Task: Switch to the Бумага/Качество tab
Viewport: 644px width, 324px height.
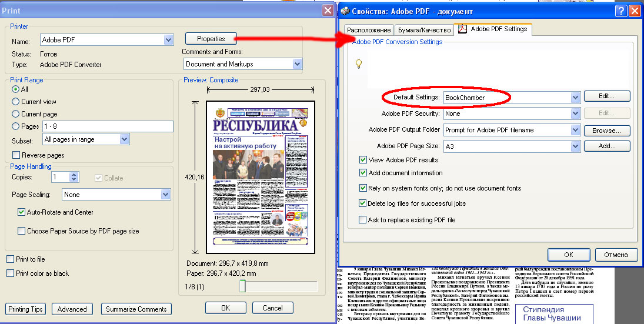Action: [423, 30]
